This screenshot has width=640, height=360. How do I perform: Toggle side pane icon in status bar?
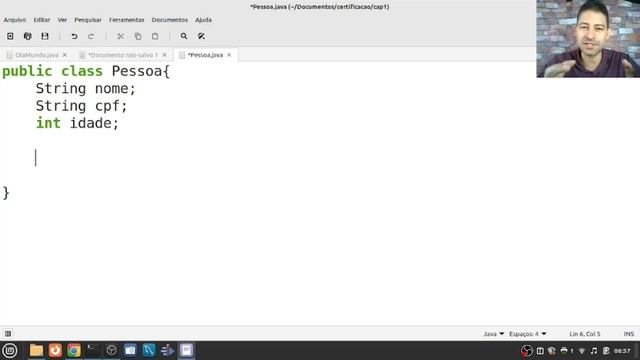(x=8, y=333)
